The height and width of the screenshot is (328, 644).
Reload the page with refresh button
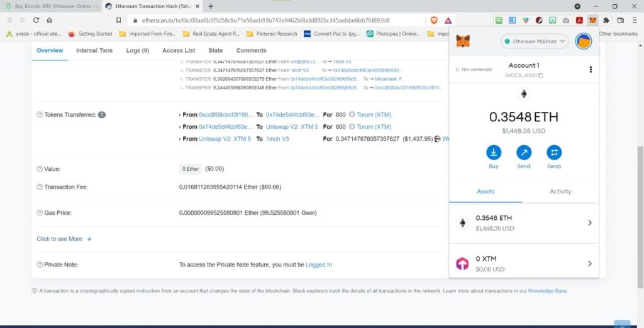click(36, 19)
